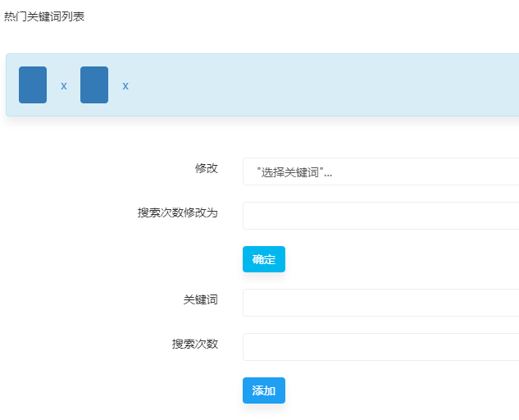The image size is (519, 420).
Task: Remove the second keyword tag with its x
Action: [x=125, y=85]
